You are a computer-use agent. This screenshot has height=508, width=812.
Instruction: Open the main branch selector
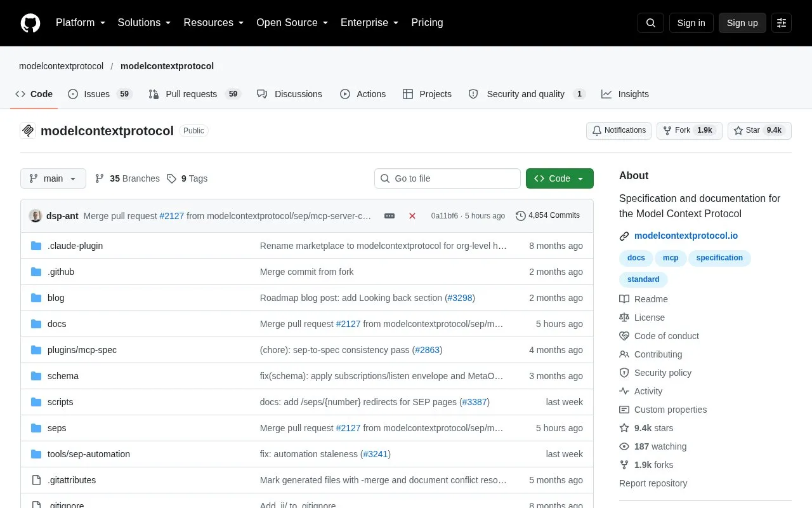53,178
